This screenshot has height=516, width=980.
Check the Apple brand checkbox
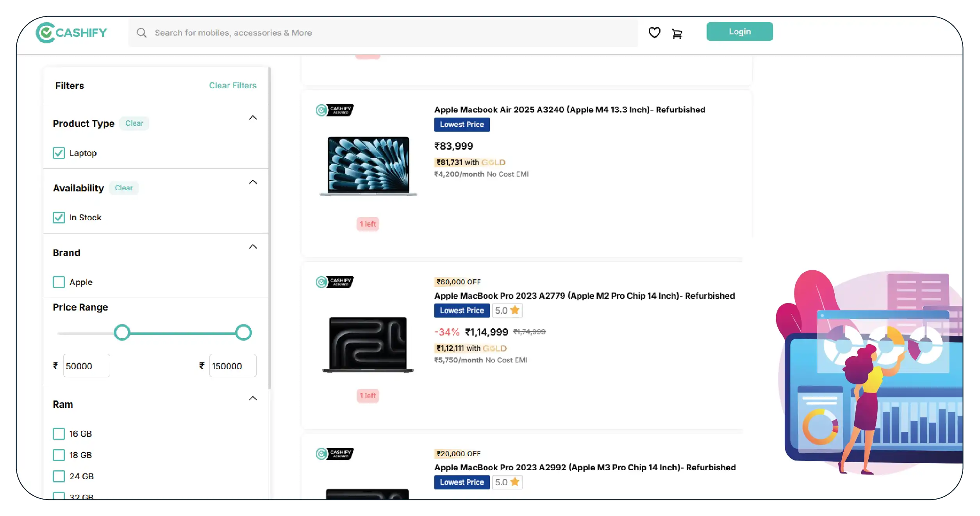click(x=59, y=282)
